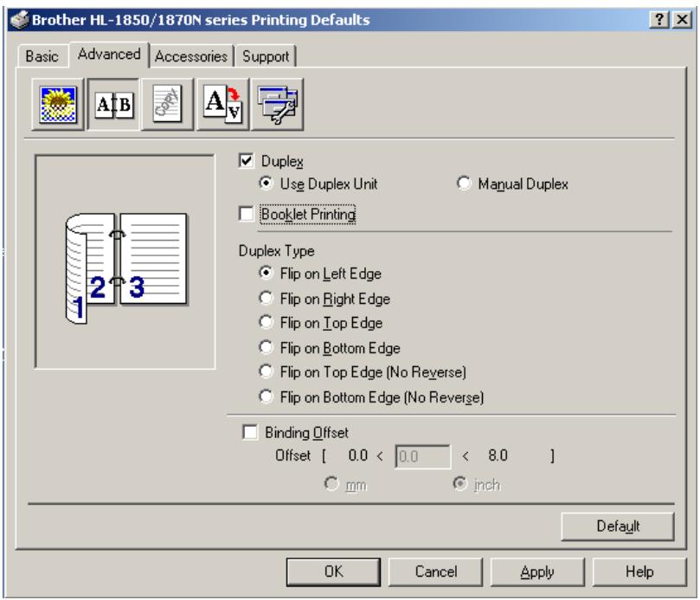Viewport: 700px width, 600px height.
Task: Choose Flip on Bottom Edge radio
Action: pyautogui.click(x=266, y=347)
